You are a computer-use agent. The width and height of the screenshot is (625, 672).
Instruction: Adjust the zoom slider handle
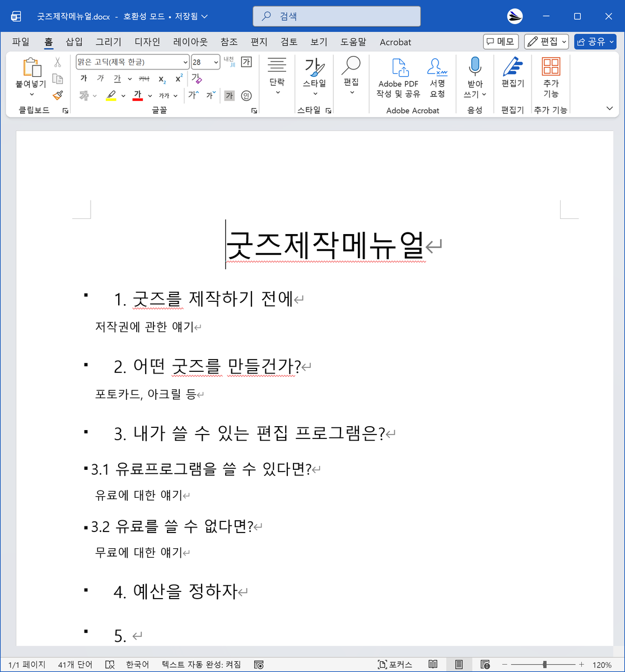(x=545, y=665)
